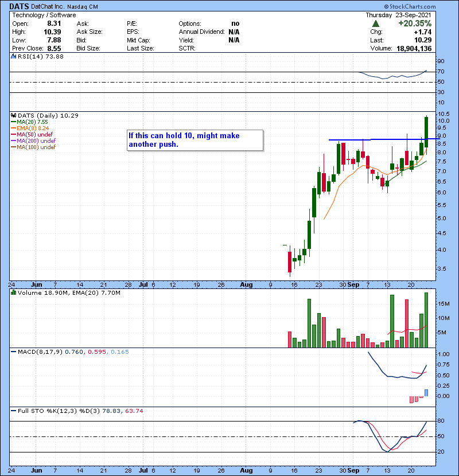Image resolution: width=459 pixels, height=476 pixels.
Task: Click the tall green candle at 10.29
Action: click(426, 132)
